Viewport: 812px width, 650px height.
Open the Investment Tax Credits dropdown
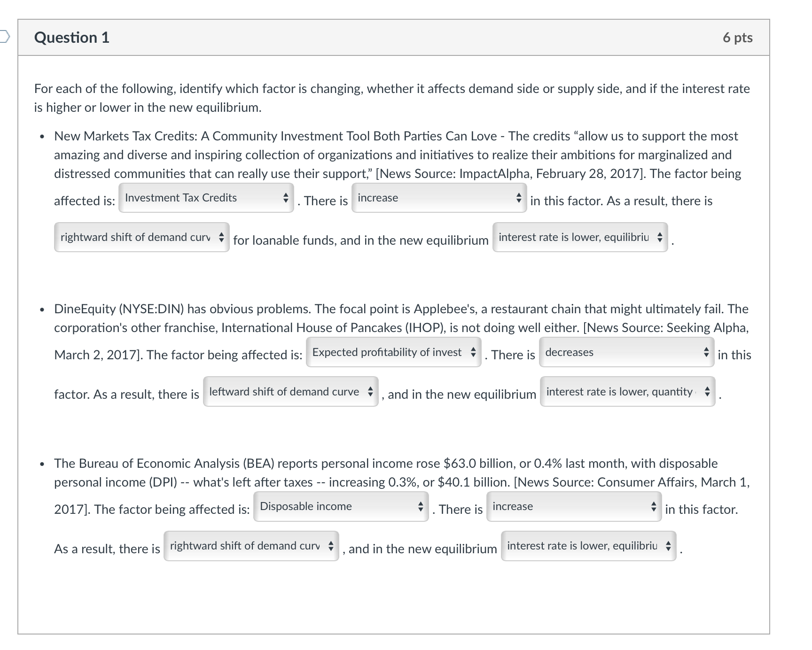click(x=205, y=199)
